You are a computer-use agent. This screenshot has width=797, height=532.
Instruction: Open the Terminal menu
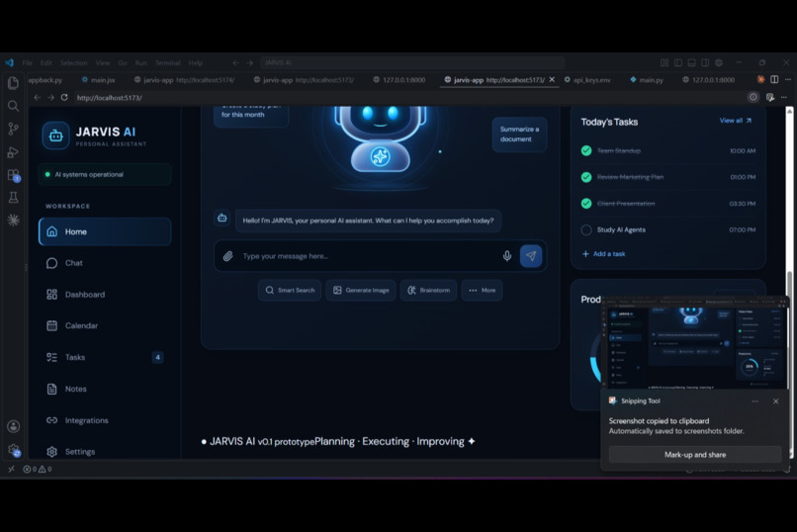[168, 63]
